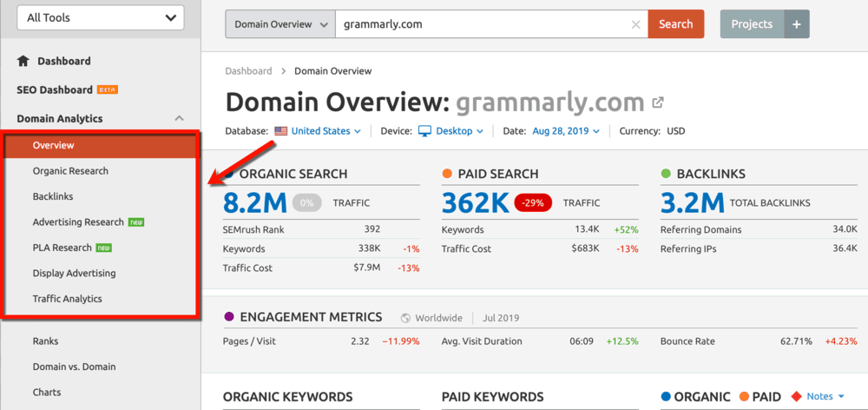Click the blue Organic Search legend dot
Screen dimensions: 868x410
(228, 174)
